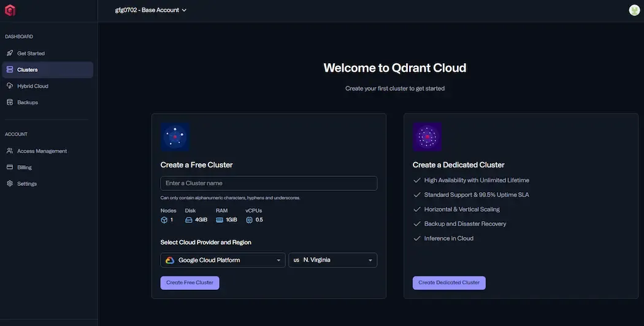The width and height of the screenshot is (644, 326).
Task: Click the Access Management people icon
Action: [10, 151]
